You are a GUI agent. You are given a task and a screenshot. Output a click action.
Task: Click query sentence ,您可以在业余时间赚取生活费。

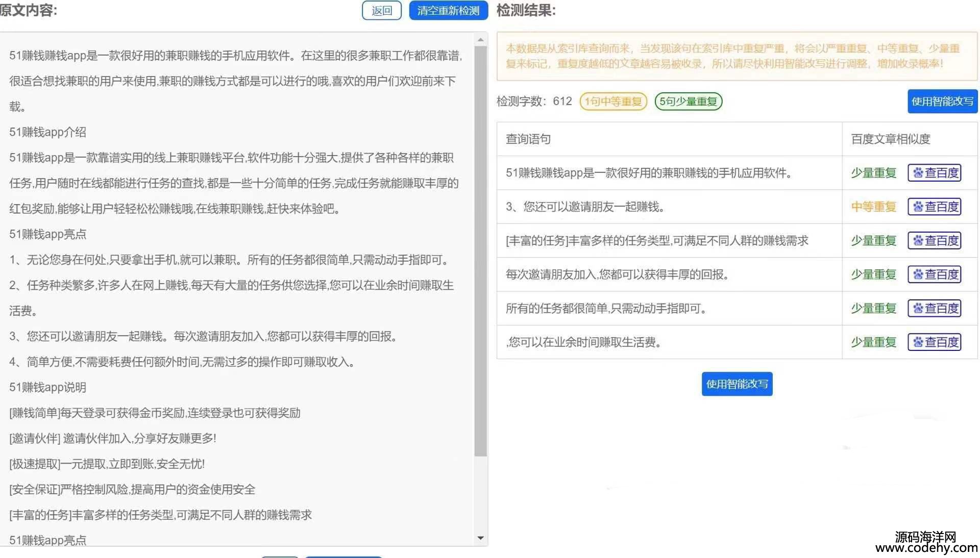(584, 342)
